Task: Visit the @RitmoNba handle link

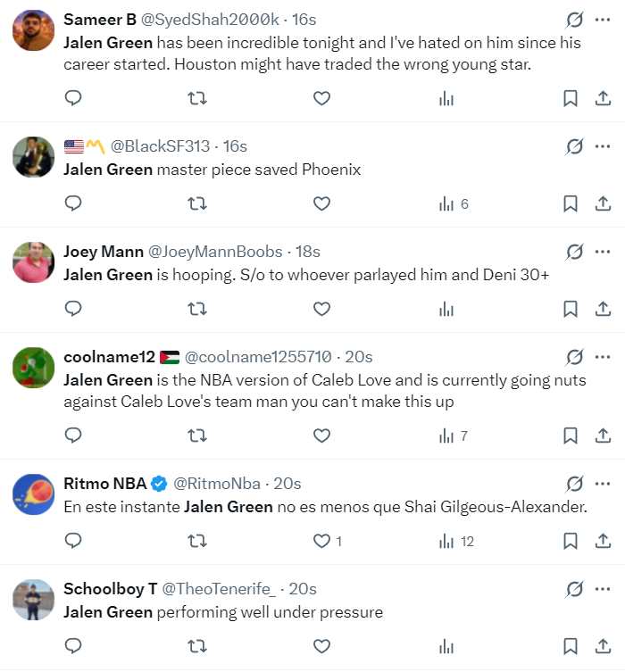Action: click(x=217, y=484)
